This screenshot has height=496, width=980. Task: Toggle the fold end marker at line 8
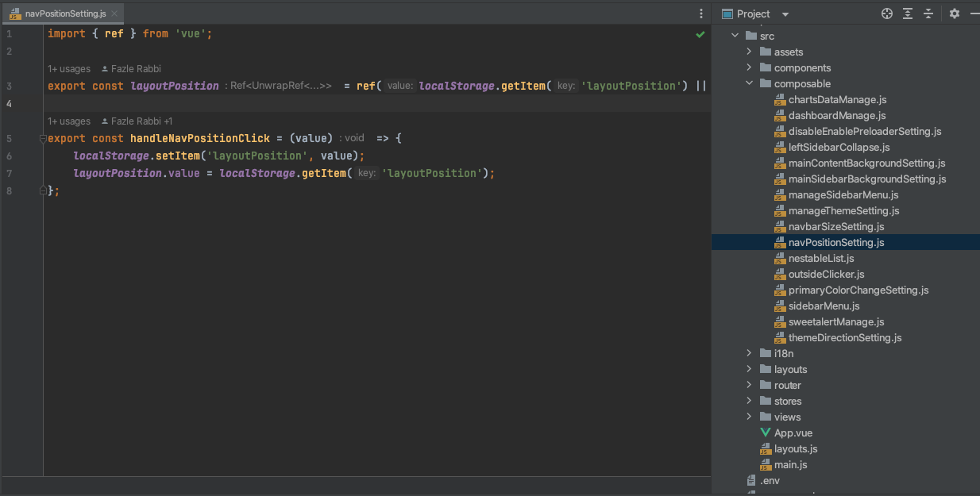(43, 191)
